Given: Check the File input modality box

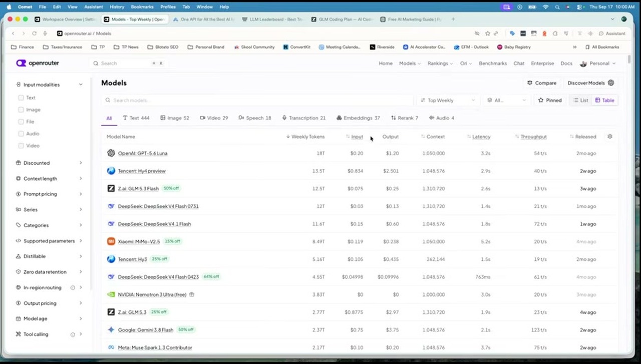Looking at the screenshot, I should pyautogui.click(x=21, y=122).
